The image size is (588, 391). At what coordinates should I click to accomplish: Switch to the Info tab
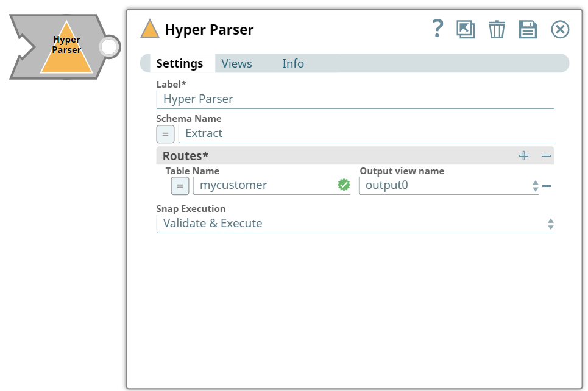292,63
